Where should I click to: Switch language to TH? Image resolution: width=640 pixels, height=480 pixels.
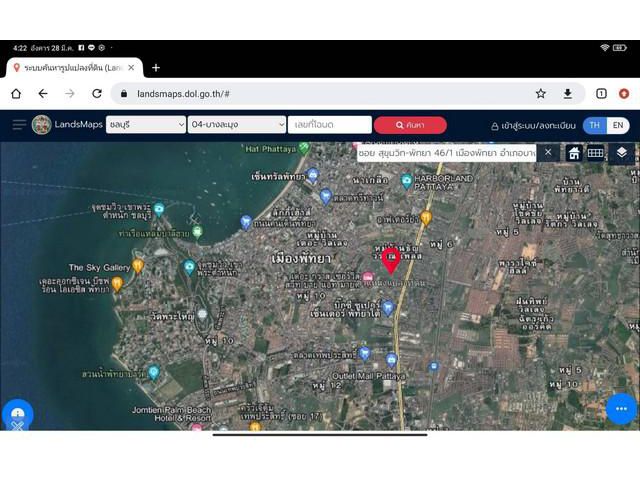(595, 125)
